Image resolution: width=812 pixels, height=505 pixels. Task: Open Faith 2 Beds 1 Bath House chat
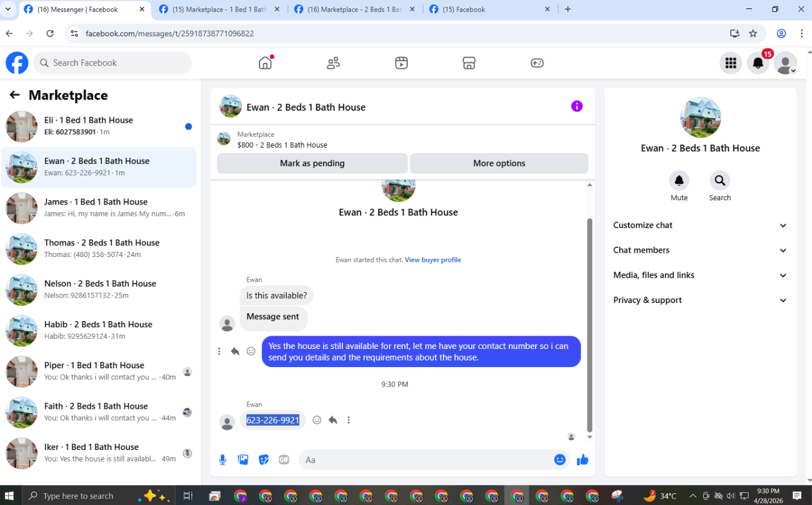(x=99, y=412)
